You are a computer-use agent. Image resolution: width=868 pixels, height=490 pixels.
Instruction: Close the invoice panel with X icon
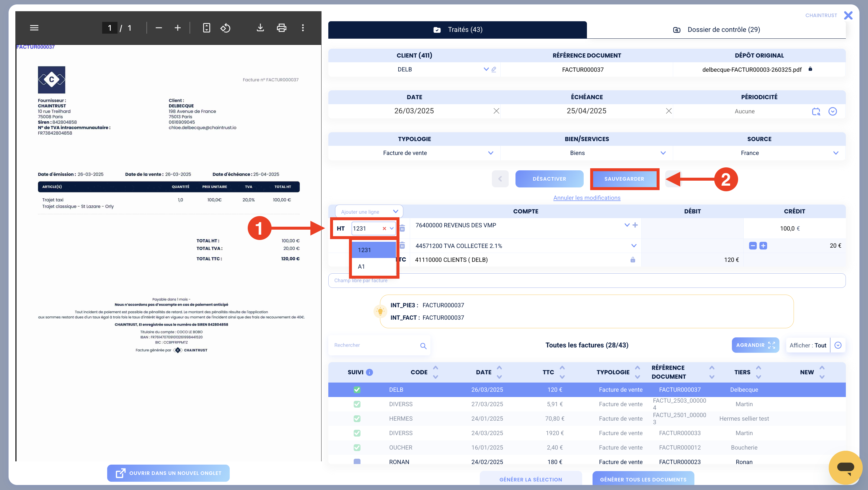pos(848,16)
